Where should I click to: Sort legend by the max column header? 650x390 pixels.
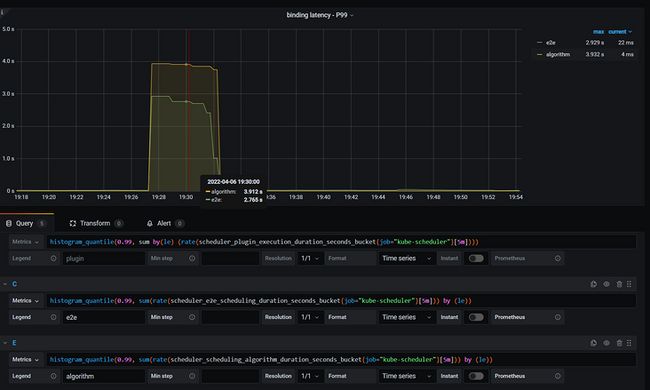[598, 31]
